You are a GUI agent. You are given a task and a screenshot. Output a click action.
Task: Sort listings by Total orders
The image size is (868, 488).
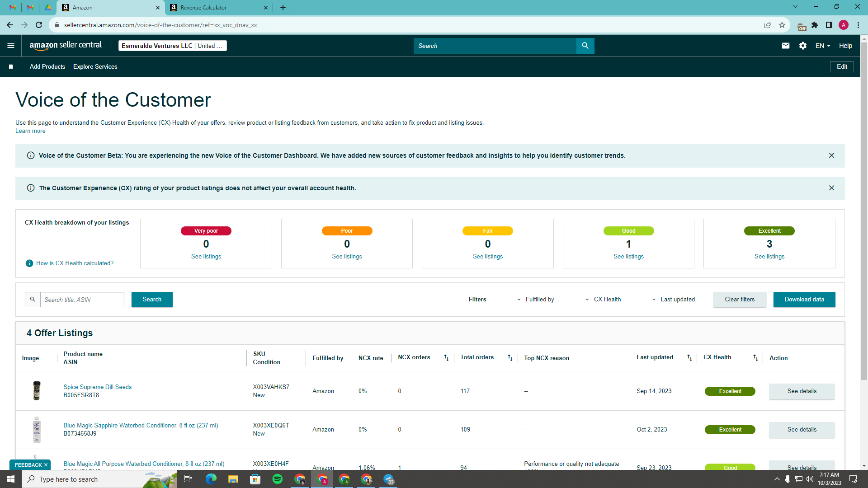tap(510, 358)
